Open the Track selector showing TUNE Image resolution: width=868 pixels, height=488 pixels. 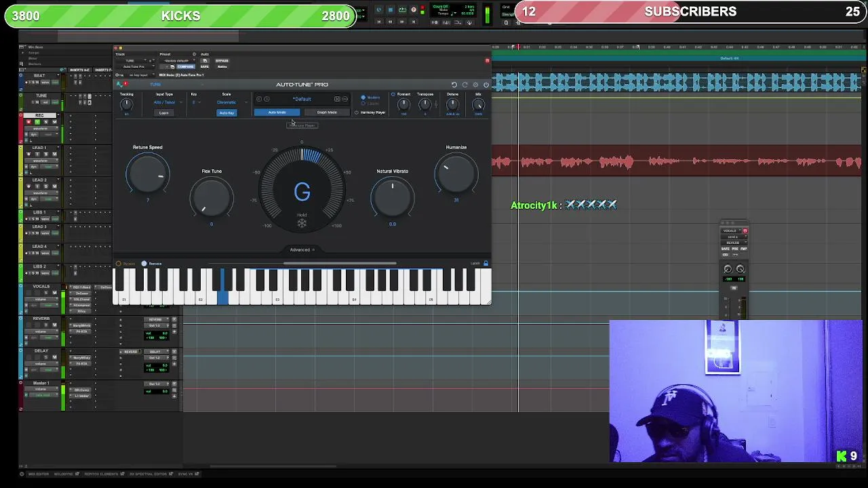point(131,60)
